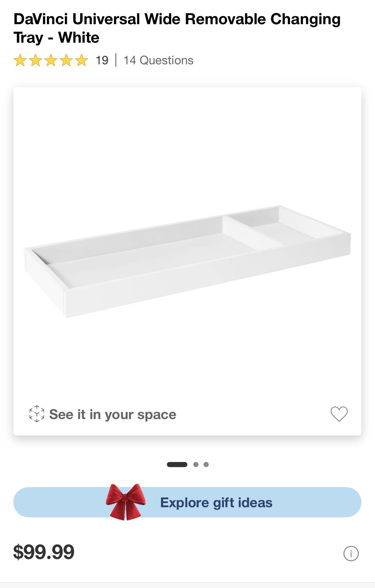Screen dimensions: 375x588
Task: Click the second gold rating star
Action: [36, 60]
